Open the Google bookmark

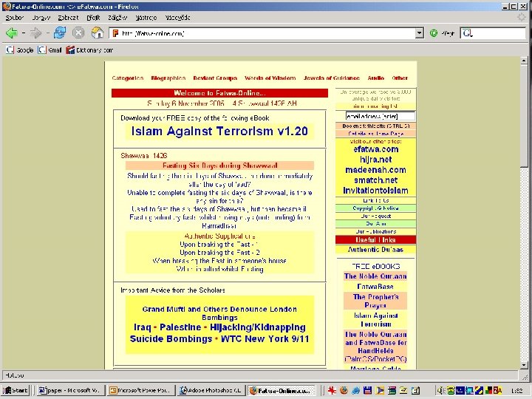pos(20,50)
